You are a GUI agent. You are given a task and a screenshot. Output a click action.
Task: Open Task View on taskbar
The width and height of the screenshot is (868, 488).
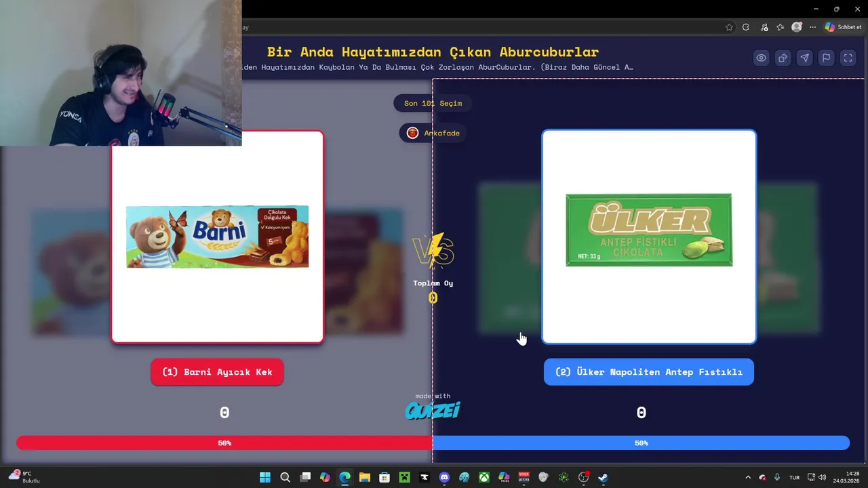305,477
